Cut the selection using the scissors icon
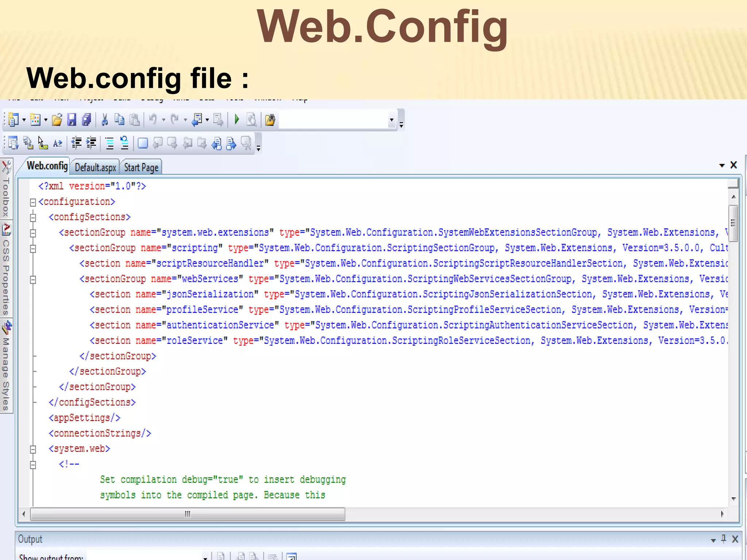Image resolution: width=747 pixels, height=560 pixels. 105,120
